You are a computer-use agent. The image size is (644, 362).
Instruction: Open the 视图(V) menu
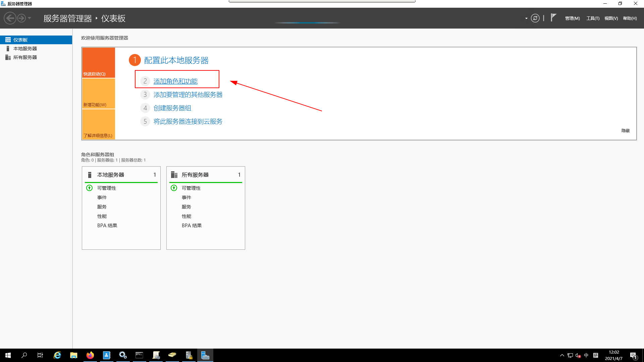click(611, 18)
